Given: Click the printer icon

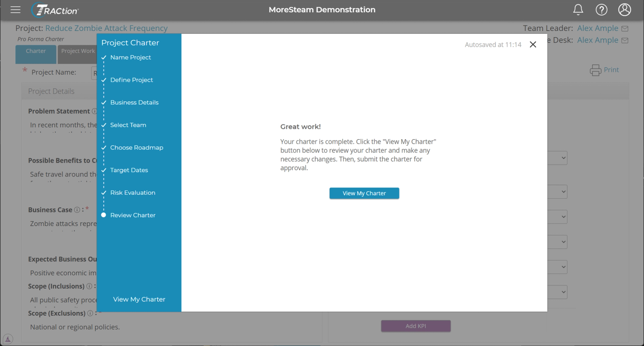Looking at the screenshot, I should (595, 70).
